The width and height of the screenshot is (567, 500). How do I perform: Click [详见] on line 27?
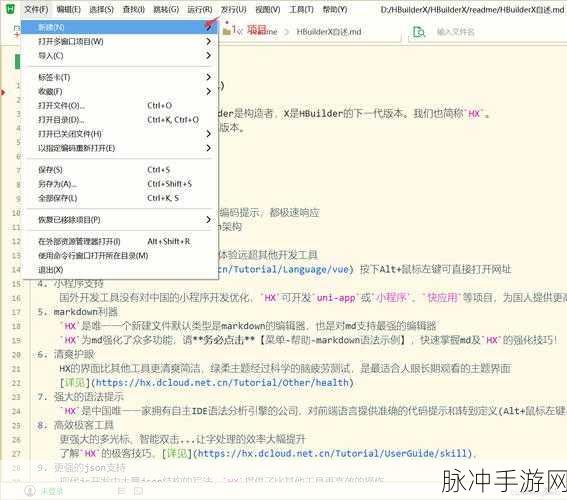tap(176, 453)
